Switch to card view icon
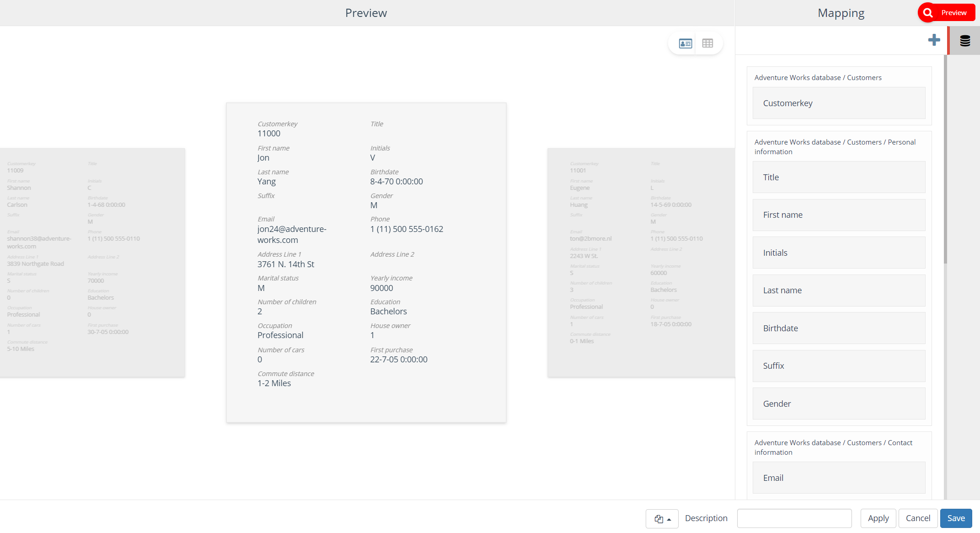 click(685, 43)
